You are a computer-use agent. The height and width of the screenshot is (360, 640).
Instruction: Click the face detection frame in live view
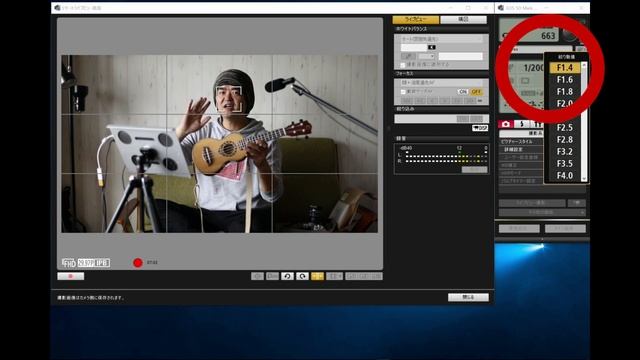click(229, 99)
